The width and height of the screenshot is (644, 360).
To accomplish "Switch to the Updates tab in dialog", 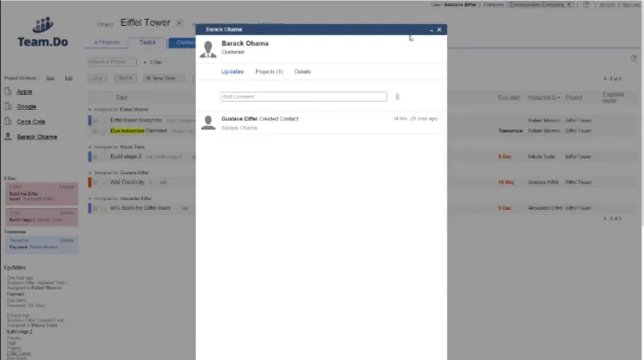I will pyautogui.click(x=232, y=71).
